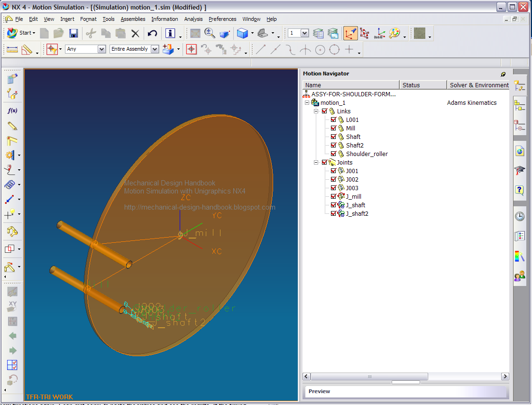
Task: Click the navigator scroll left arrow
Action: click(306, 376)
